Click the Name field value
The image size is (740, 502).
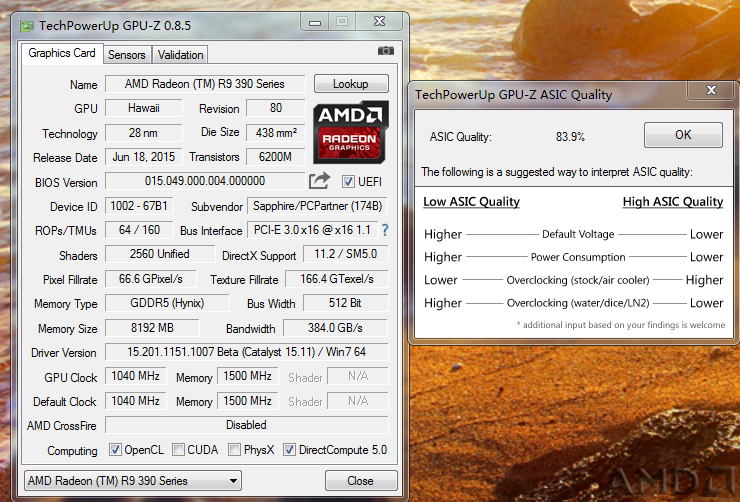pyautogui.click(x=205, y=84)
